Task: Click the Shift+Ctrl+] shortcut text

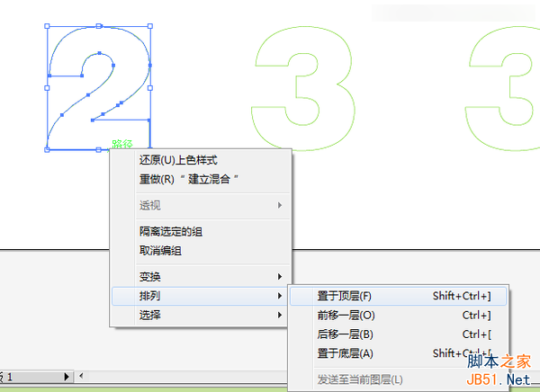Action: pos(462,296)
